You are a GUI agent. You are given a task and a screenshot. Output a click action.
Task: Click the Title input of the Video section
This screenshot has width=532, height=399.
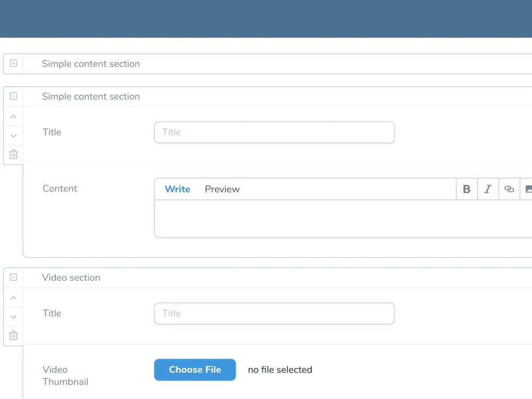click(x=274, y=313)
